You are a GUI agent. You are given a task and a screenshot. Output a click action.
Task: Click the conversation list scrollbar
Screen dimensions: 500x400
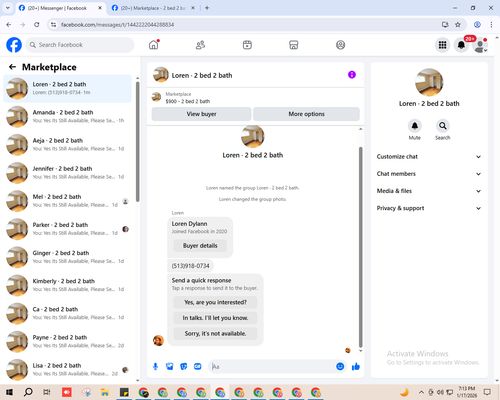[138, 142]
